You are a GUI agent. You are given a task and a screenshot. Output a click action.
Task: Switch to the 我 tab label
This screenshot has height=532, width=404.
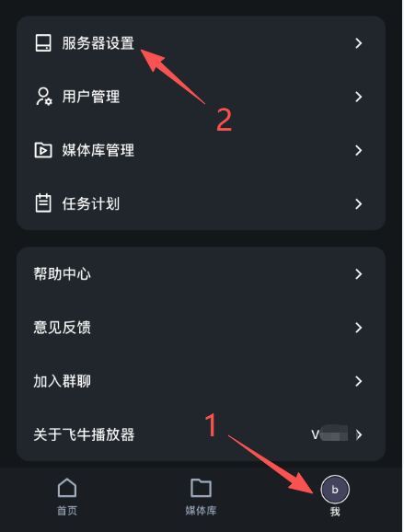pyautogui.click(x=335, y=512)
